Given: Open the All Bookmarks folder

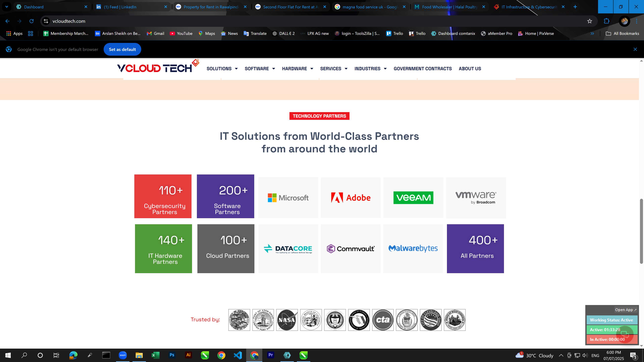Looking at the screenshot, I should point(622,34).
